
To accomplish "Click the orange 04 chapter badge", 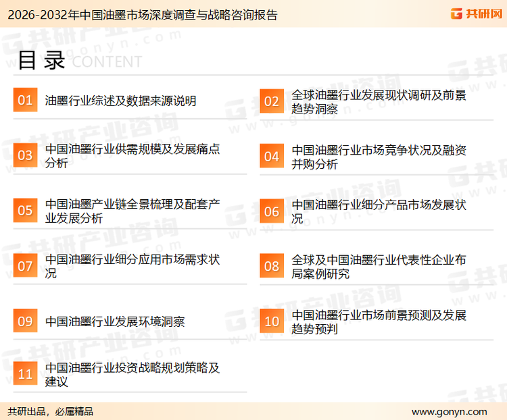I will pyautogui.click(x=272, y=156).
